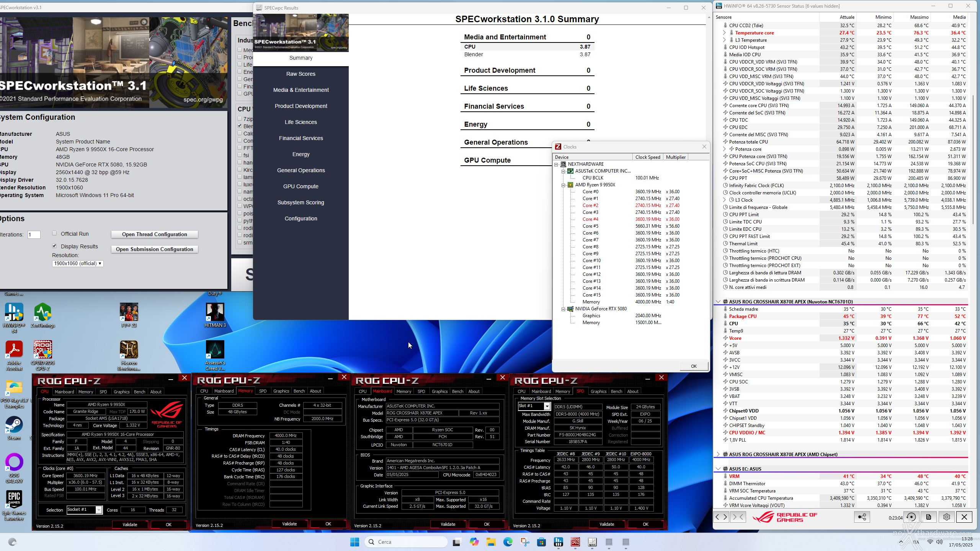This screenshot has width=980, height=551.
Task: Open Assassin's Creed desktop shortcut
Action: (215, 355)
